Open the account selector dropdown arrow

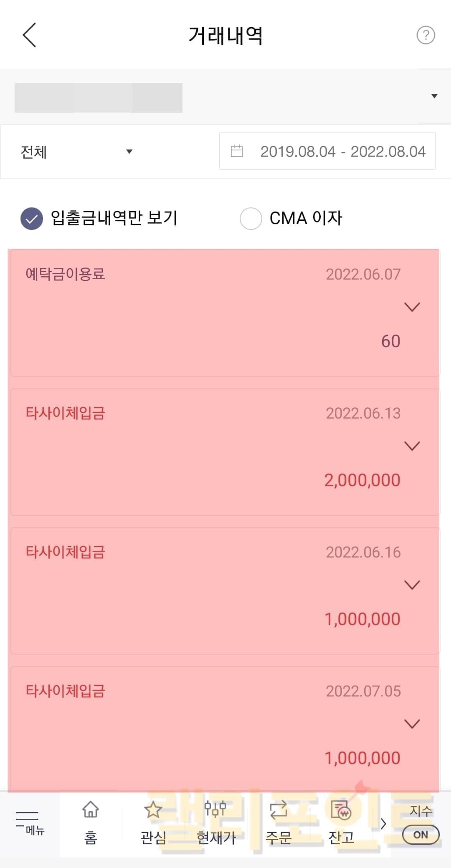coord(434,96)
